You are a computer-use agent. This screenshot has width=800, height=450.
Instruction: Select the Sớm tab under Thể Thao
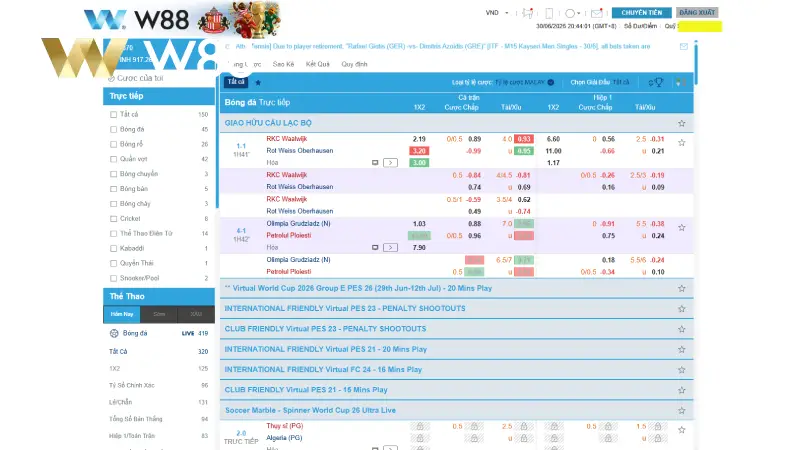(x=159, y=314)
